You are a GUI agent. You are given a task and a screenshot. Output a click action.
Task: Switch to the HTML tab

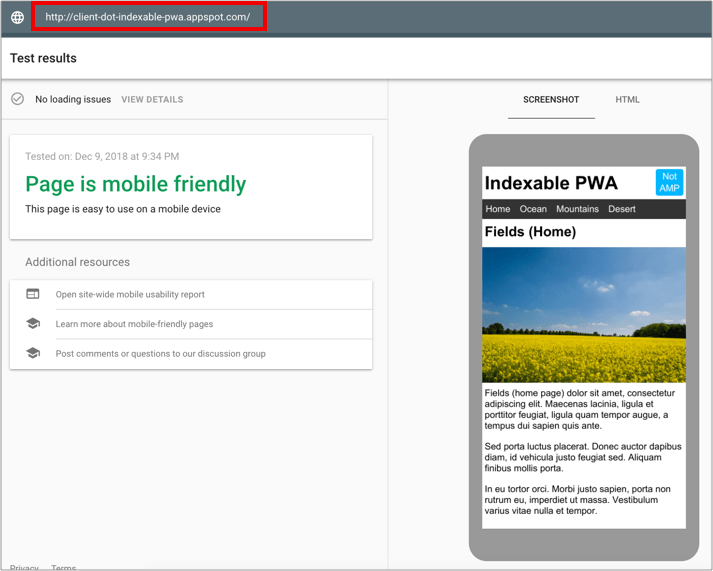point(628,100)
